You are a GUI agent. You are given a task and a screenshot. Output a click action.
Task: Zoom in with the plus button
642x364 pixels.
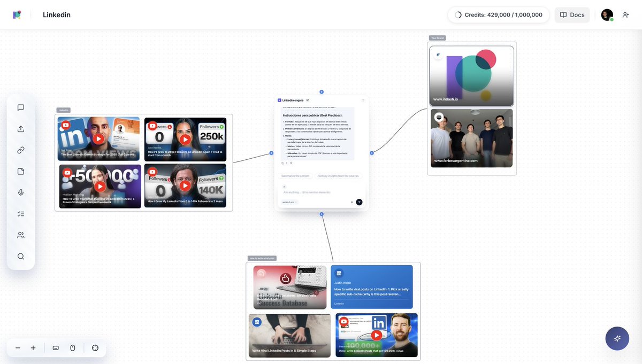pos(33,348)
